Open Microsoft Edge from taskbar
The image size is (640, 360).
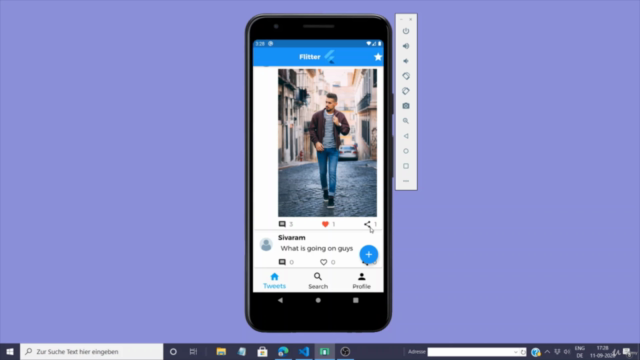click(283, 351)
